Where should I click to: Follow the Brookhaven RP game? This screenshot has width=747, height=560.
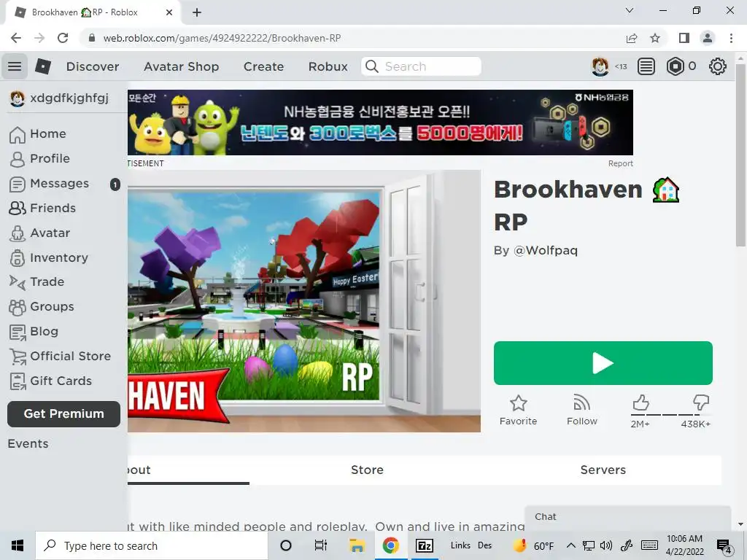pos(581,410)
